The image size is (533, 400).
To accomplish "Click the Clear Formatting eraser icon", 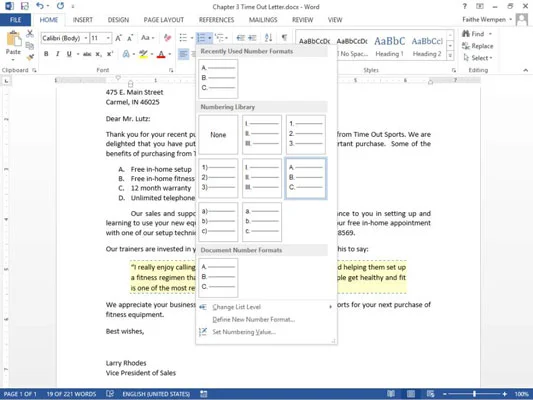I will coord(167,38).
